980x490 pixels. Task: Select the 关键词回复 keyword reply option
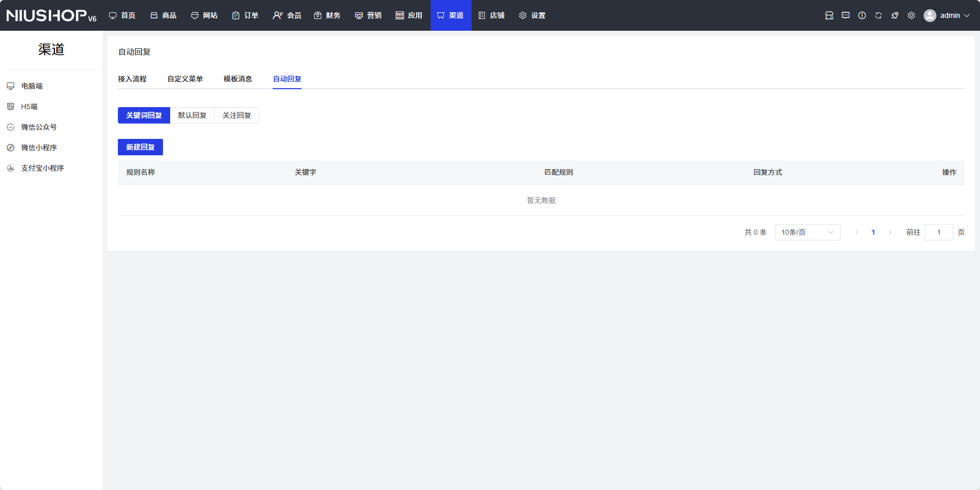pyautogui.click(x=144, y=115)
